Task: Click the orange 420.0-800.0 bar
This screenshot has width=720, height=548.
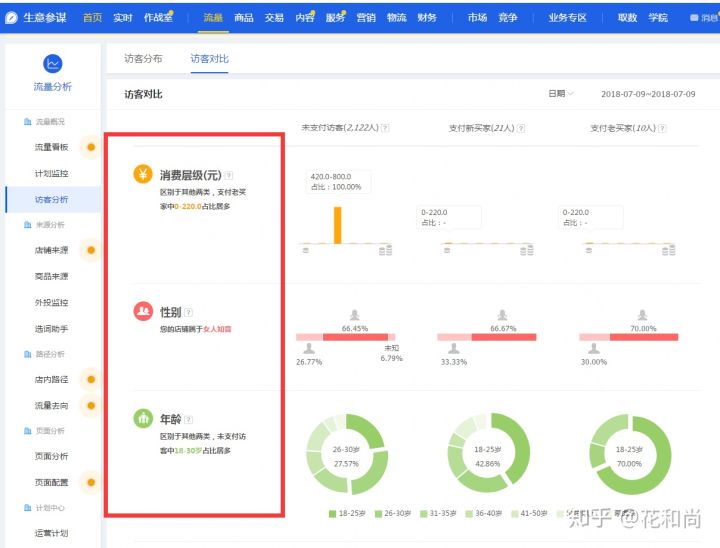Action: (x=338, y=225)
